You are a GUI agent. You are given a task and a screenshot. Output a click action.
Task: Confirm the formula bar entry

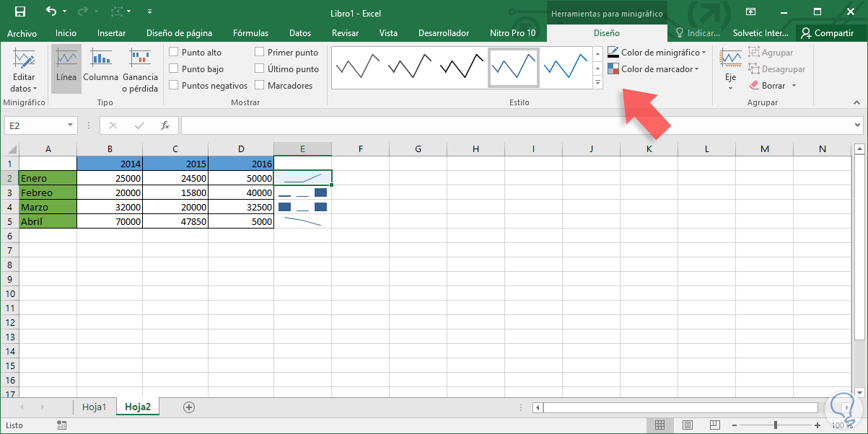click(x=139, y=125)
